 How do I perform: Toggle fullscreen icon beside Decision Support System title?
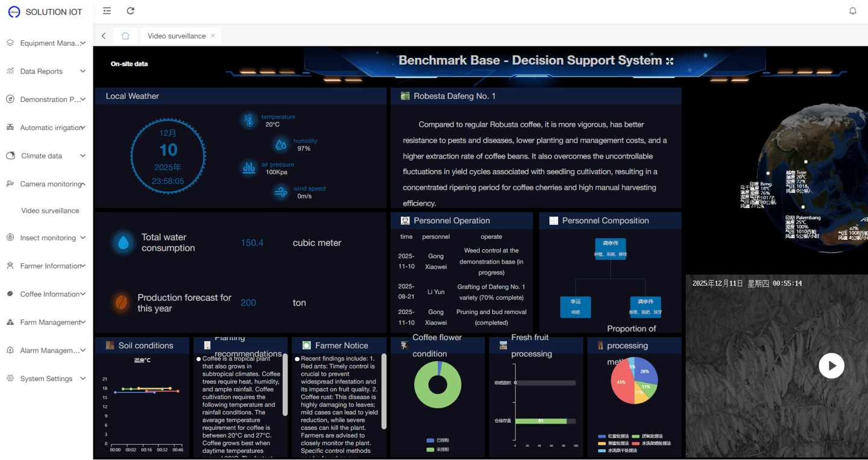tap(669, 60)
